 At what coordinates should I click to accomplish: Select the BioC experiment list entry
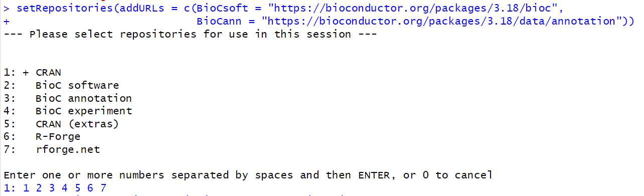[84, 111]
